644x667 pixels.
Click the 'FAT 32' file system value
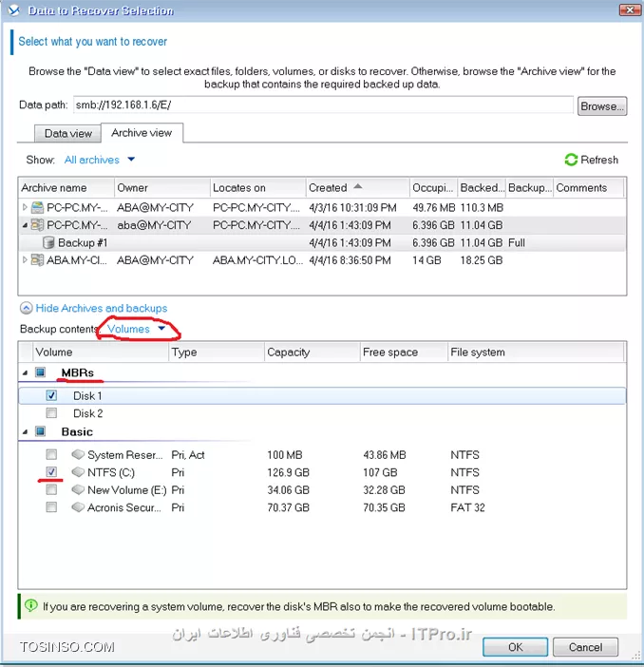[x=467, y=507]
